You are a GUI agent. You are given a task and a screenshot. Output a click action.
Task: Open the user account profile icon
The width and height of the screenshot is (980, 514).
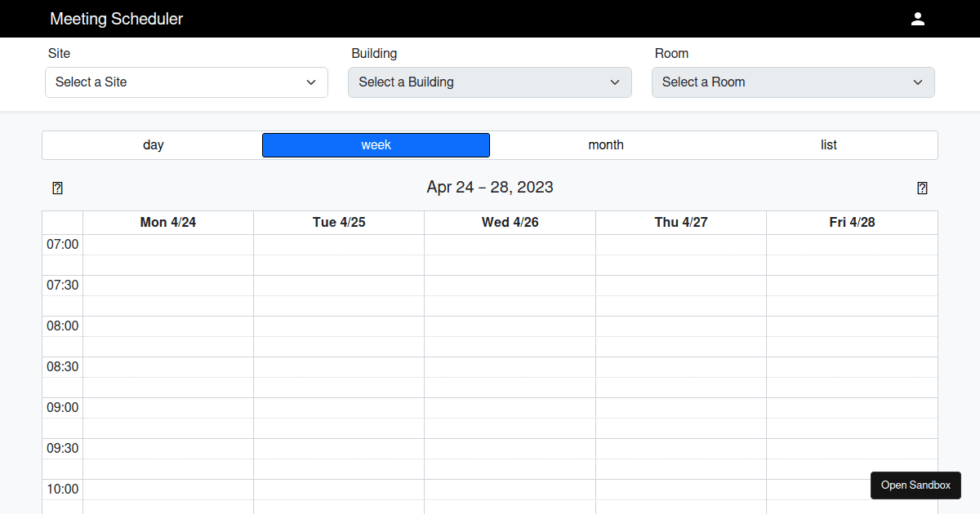[917, 19]
